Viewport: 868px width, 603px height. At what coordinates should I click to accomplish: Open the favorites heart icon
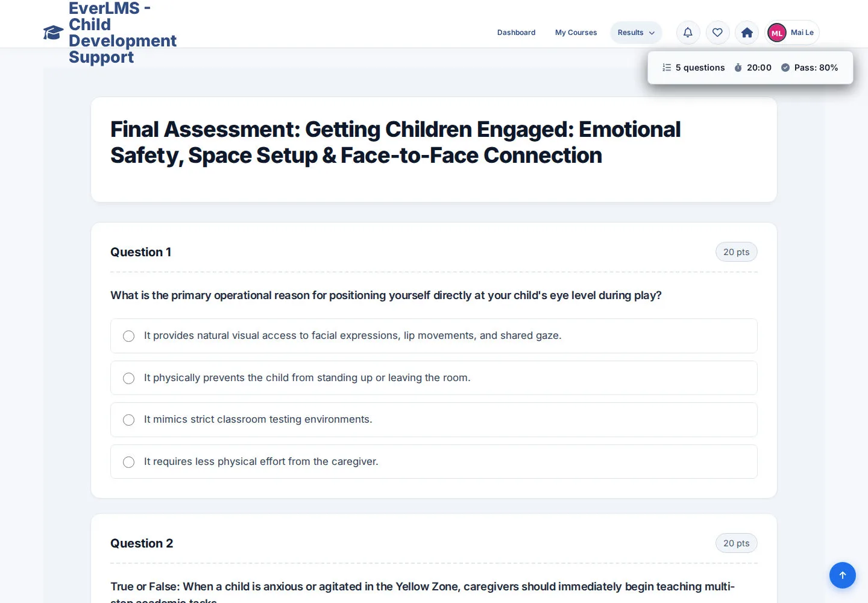coord(717,33)
